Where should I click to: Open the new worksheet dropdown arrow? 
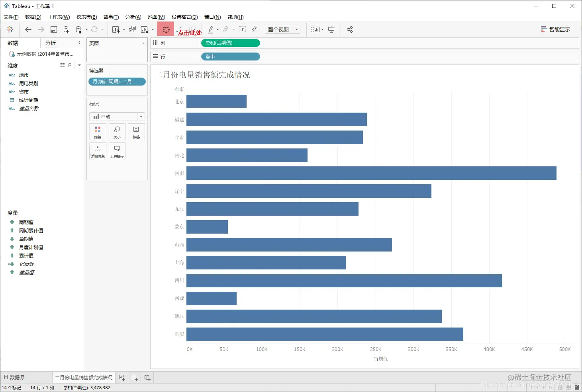tap(124, 29)
